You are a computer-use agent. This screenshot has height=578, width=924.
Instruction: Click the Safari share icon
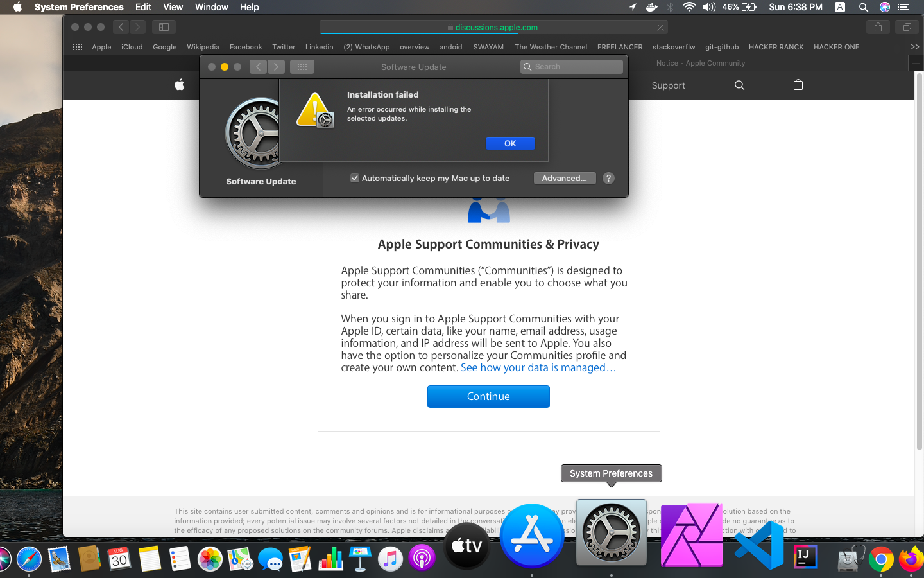pos(878,27)
